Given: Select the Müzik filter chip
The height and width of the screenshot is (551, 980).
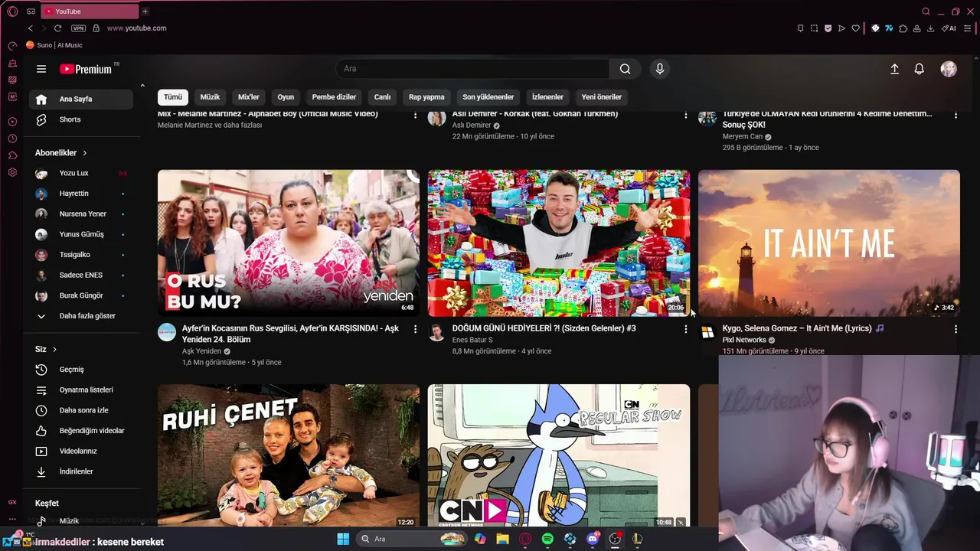Looking at the screenshot, I should tap(210, 97).
